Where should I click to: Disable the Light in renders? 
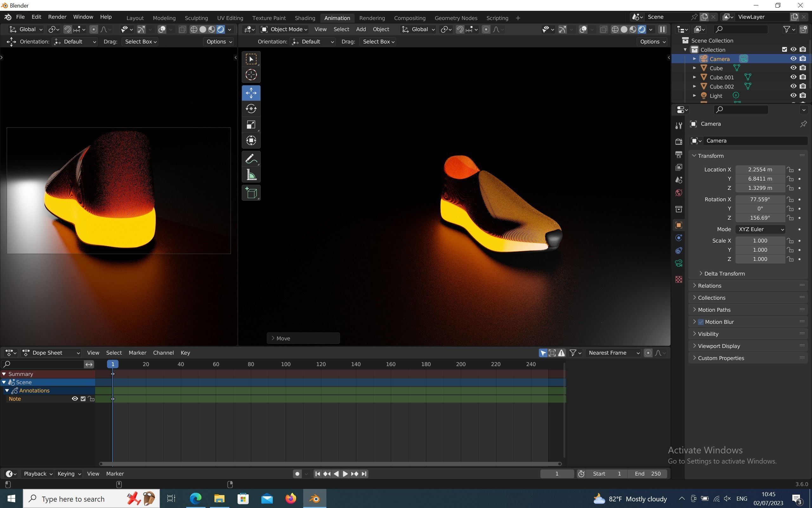802,96
